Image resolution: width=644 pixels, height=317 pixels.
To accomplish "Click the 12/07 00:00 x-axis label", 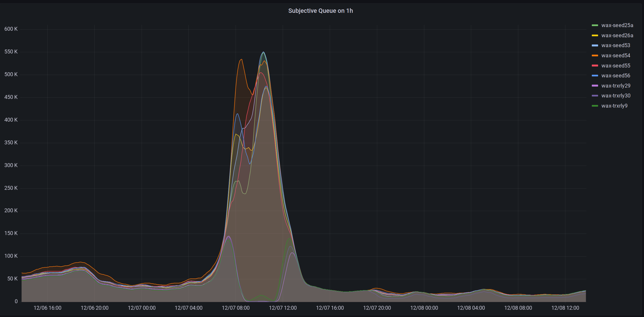I will coord(142,308).
